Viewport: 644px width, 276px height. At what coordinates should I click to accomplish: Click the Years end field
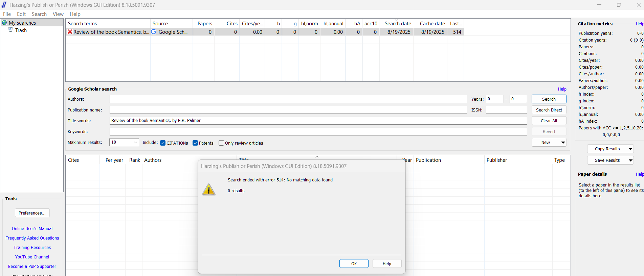tap(518, 99)
